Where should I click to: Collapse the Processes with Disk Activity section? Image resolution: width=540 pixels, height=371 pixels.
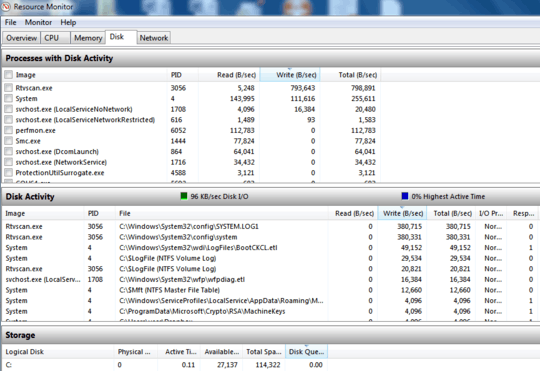pos(270,58)
